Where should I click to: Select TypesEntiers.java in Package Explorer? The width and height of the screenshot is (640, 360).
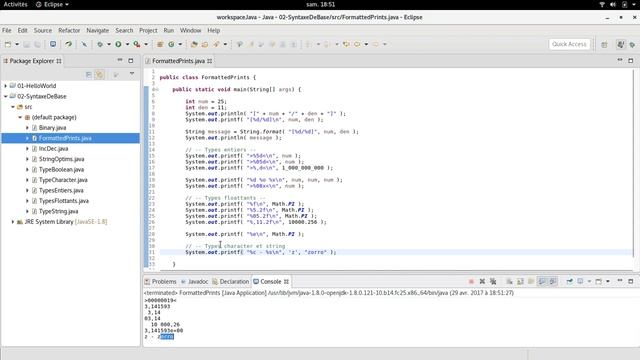(61, 191)
